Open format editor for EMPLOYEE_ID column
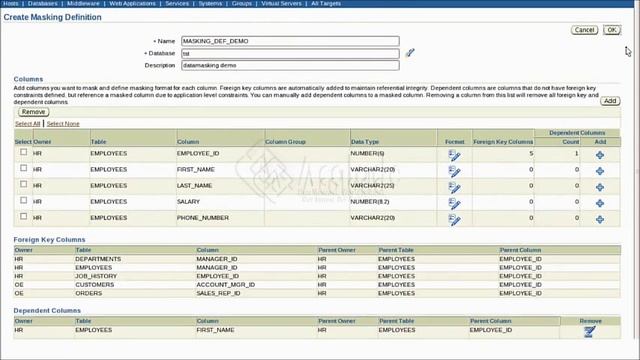Image resolution: width=640 pixels, height=360 pixels. coord(454,155)
